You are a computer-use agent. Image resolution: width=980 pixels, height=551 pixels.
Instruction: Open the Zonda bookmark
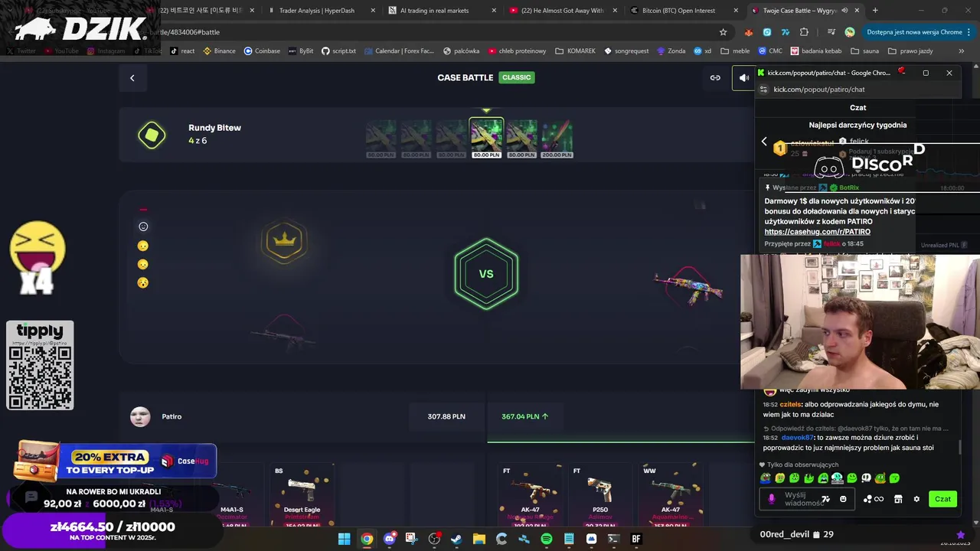pyautogui.click(x=671, y=51)
